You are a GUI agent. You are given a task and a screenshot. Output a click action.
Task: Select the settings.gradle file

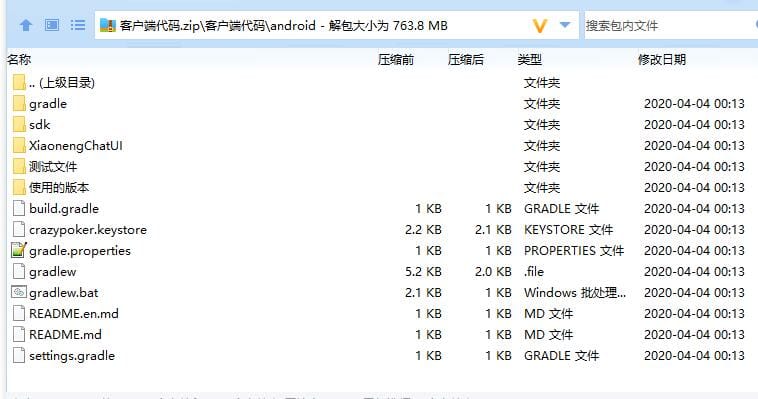coord(72,355)
